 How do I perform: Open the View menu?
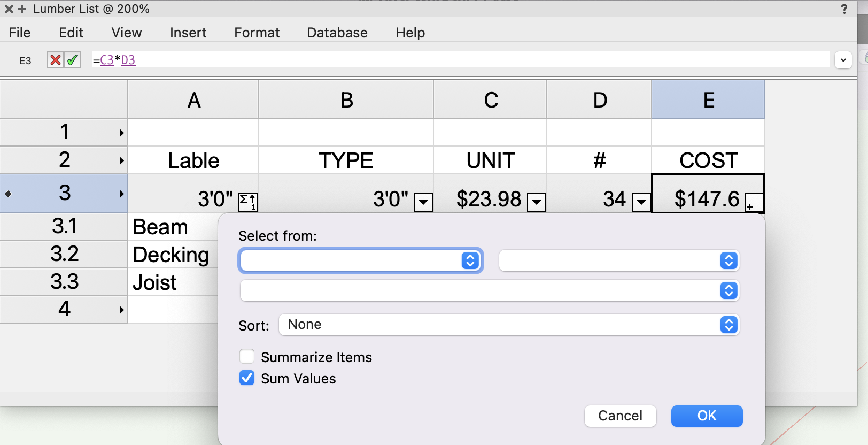(127, 33)
